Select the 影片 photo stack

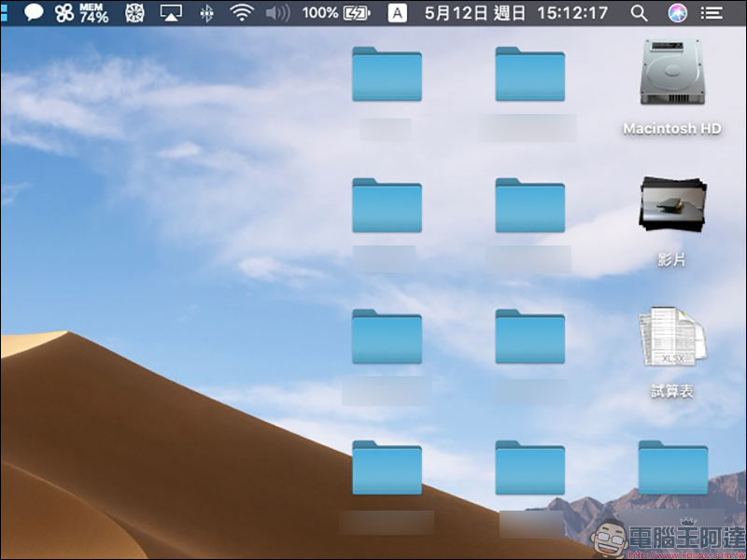(672, 204)
